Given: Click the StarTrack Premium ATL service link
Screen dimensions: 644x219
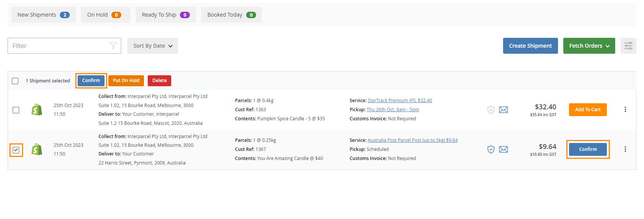Looking at the screenshot, I should pos(399,101).
